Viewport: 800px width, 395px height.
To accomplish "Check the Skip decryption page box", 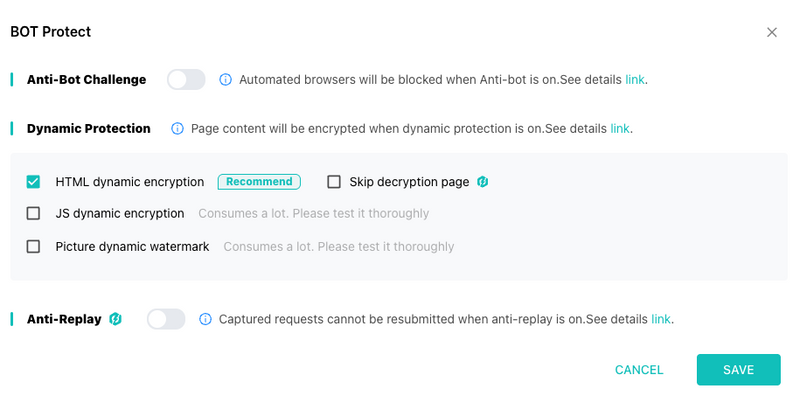I will (334, 182).
